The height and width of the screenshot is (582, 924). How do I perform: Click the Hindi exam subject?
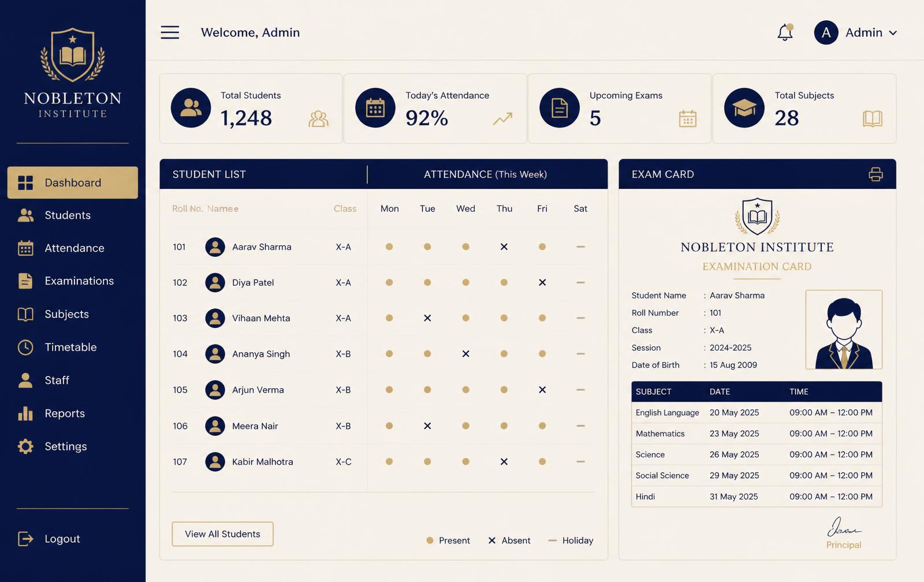point(645,497)
